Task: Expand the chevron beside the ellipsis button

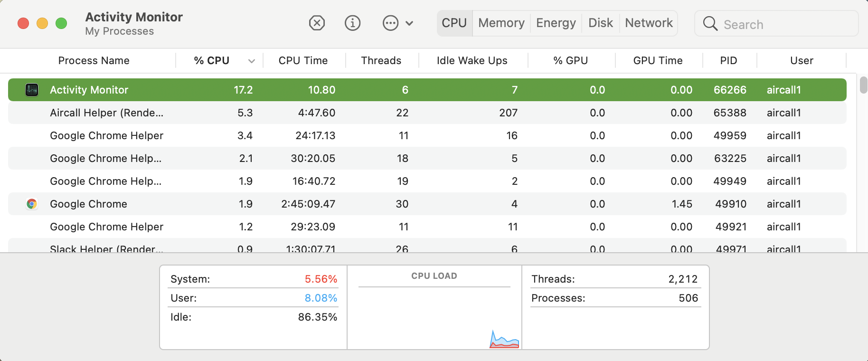Action: tap(409, 23)
